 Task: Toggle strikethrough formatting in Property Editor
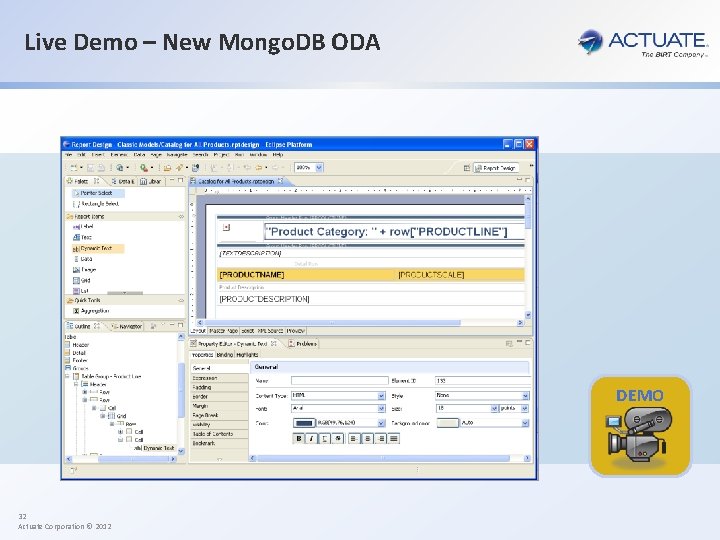coord(338,439)
